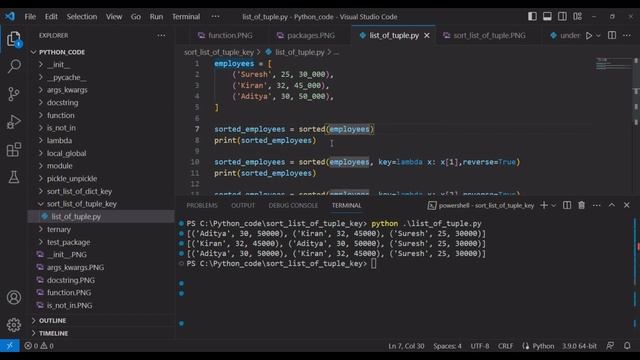Open the Selection menu
This screenshot has height=360, width=640.
tap(82, 16)
